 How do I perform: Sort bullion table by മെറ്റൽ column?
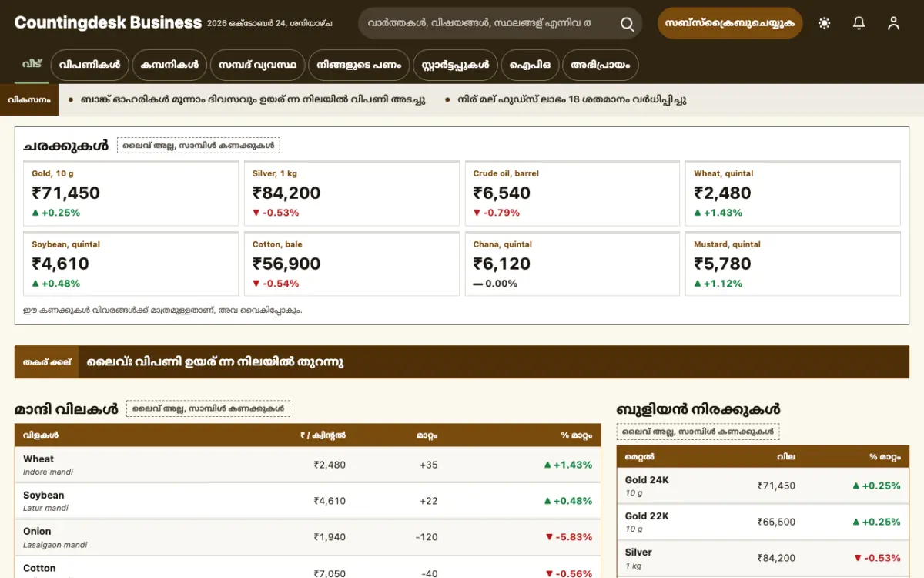click(640, 457)
